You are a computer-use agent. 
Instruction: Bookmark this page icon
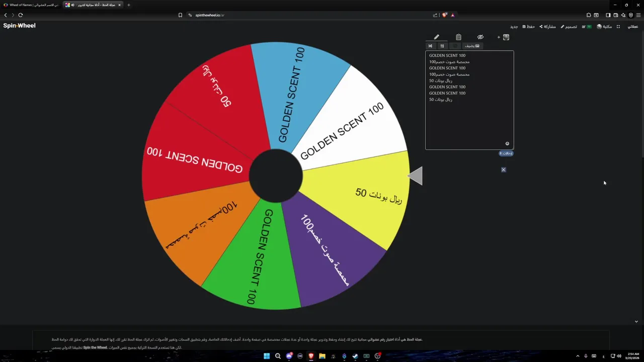[x=180, y=15]
